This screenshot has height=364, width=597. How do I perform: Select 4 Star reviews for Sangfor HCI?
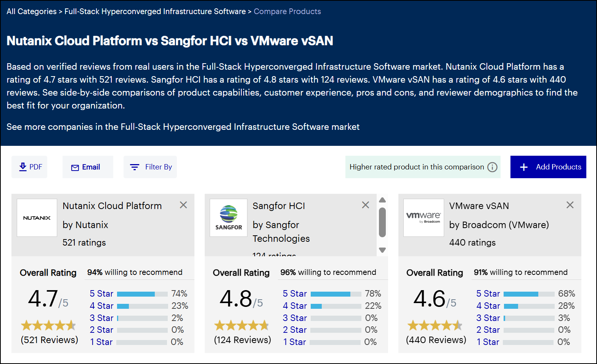295,306
